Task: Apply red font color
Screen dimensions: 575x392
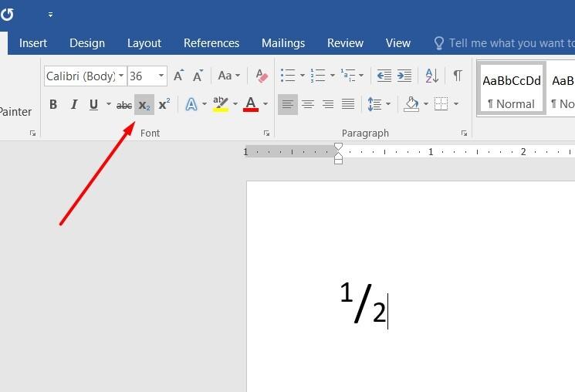Action: coord(251,104)
